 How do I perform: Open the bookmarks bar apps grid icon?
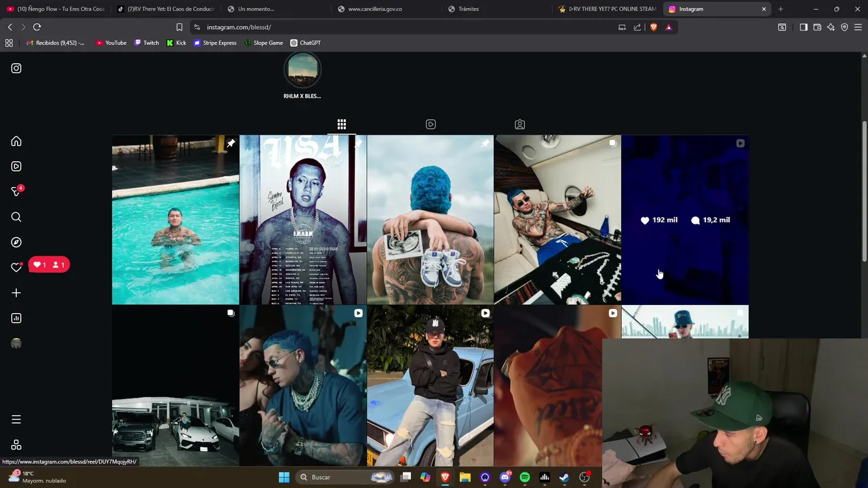9,43
